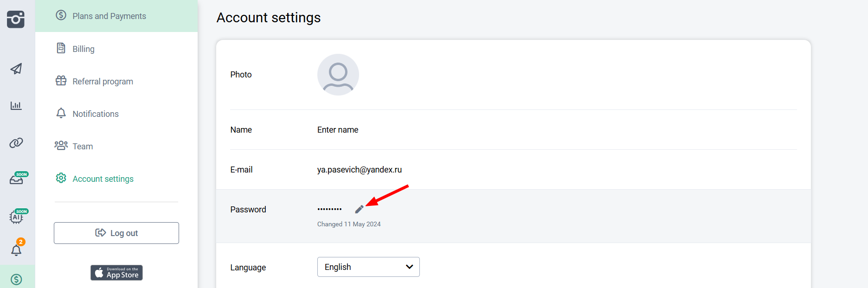Image resolution: width=868 pixels, height=288 pixels.
Task: Open the AI chip icon marked SOON
Action: (x=18, y=216)
